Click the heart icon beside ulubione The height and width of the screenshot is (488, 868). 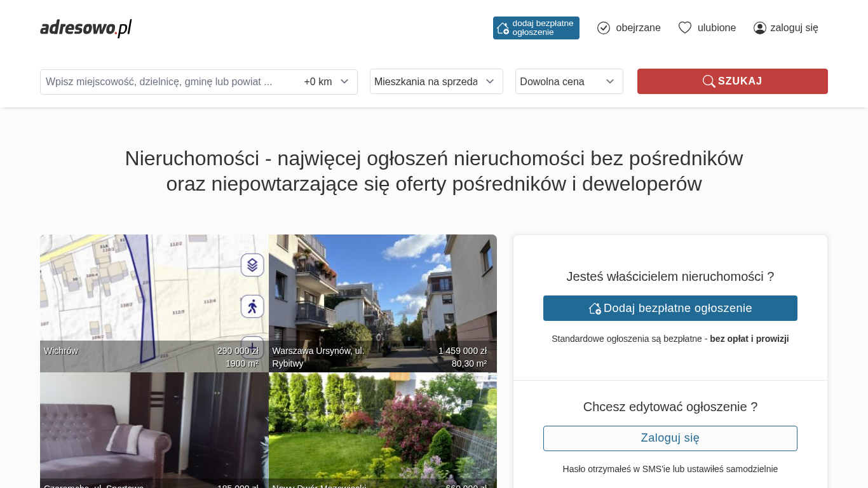pos(684,28)
